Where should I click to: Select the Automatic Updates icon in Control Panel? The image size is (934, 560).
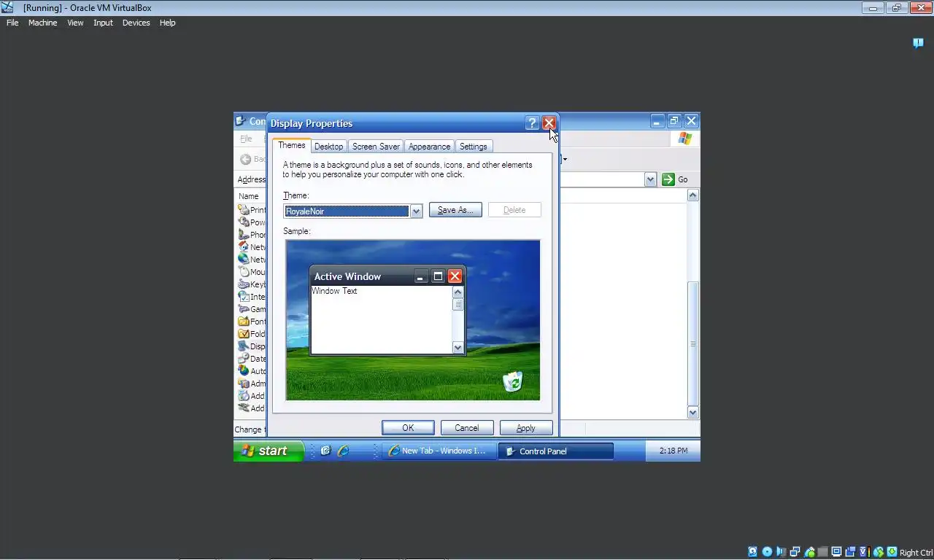click(x=244, y=371)
